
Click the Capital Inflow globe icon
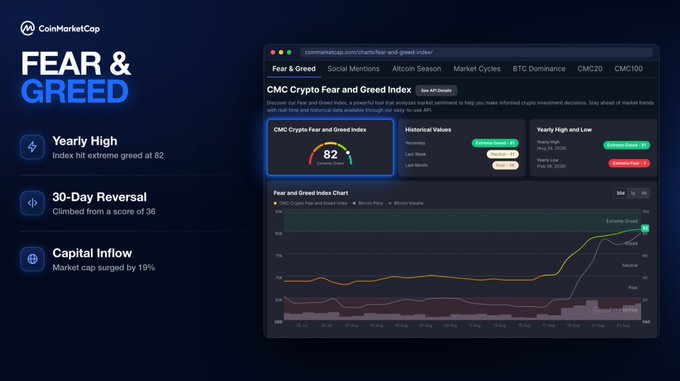32,259
